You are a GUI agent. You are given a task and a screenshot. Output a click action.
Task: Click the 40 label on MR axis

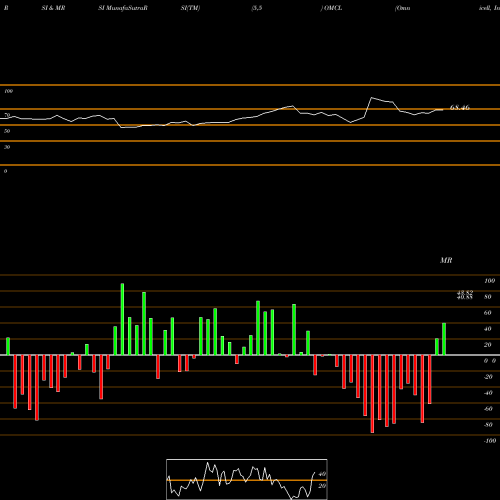coord(488,329)
